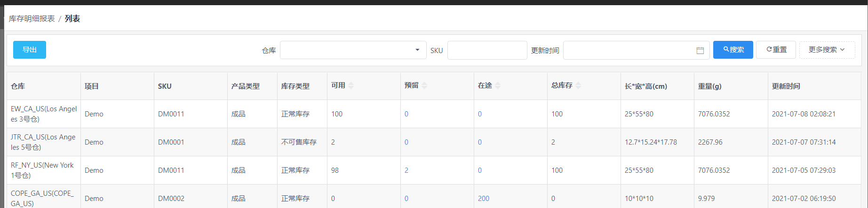Click the calendar icon in 更新时间 field
The width and height of the screenshot is (868, 208).
[x=700, y=50]
